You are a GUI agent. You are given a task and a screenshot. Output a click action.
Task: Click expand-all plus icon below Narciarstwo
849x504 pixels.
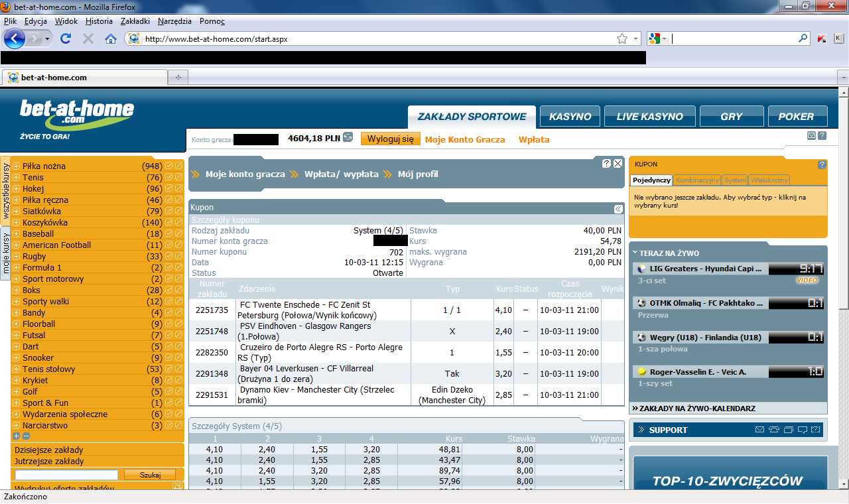click(x=16, y=436)
